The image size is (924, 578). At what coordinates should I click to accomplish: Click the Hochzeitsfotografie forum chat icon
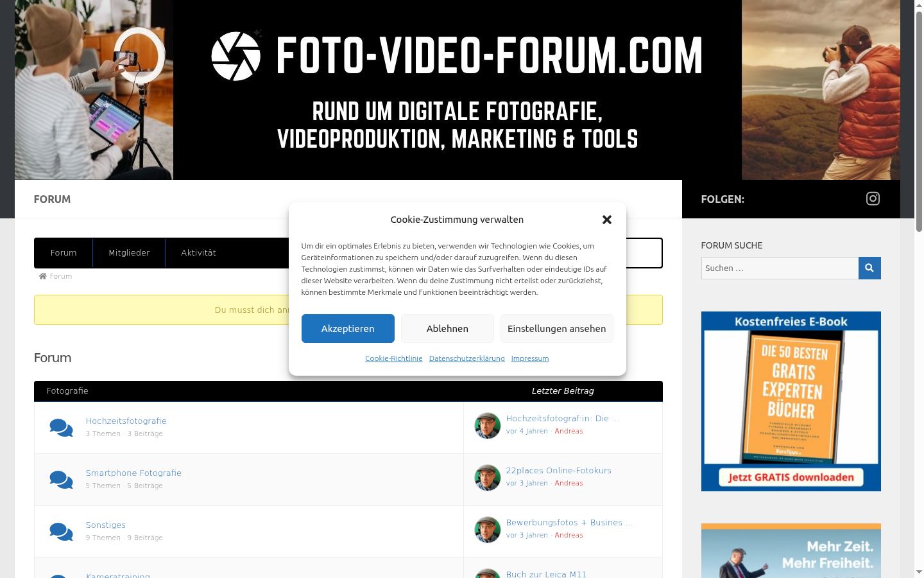pyautogui.click(x=61, y=428)
